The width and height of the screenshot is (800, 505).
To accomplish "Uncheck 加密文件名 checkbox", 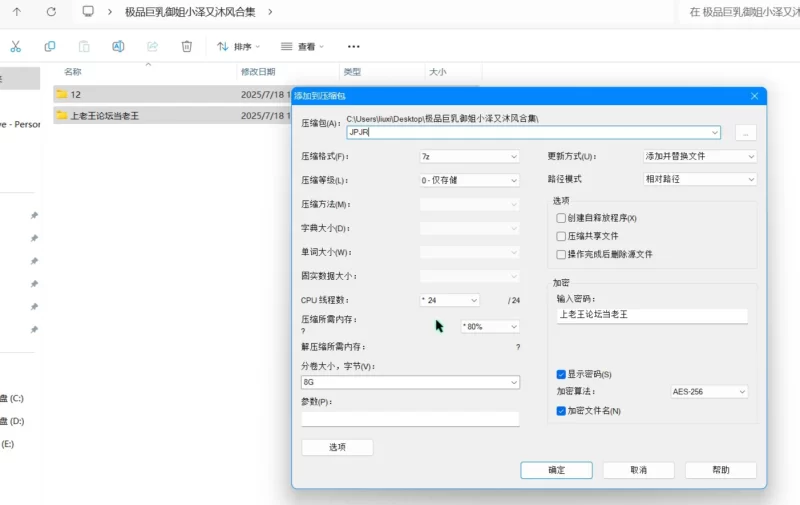I will point(561,411).
